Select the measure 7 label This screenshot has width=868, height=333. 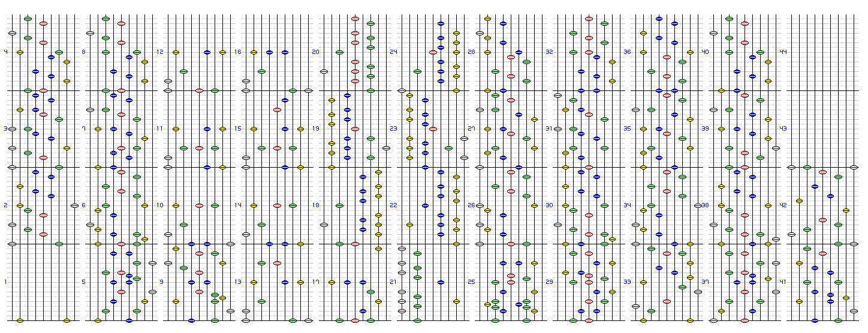pyautogui.click(x=83, y=129)
